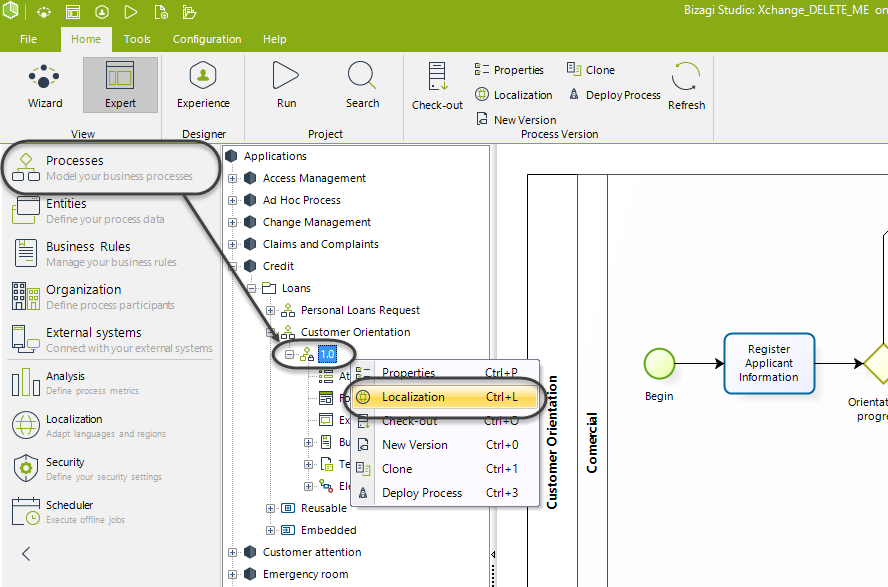Open the Entities module

click(110, 211)
